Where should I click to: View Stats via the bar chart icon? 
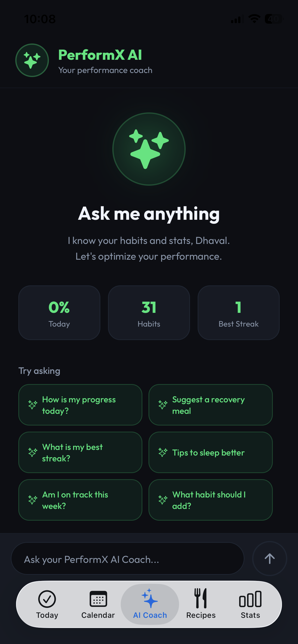point(250,599)
